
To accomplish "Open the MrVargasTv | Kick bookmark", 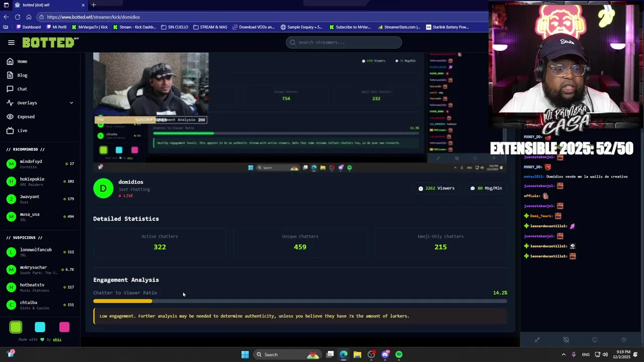I will click(89, 27).
